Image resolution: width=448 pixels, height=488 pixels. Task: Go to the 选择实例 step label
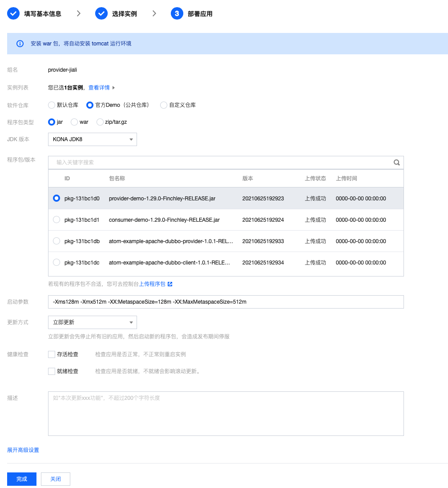click(x=125, y=14)
